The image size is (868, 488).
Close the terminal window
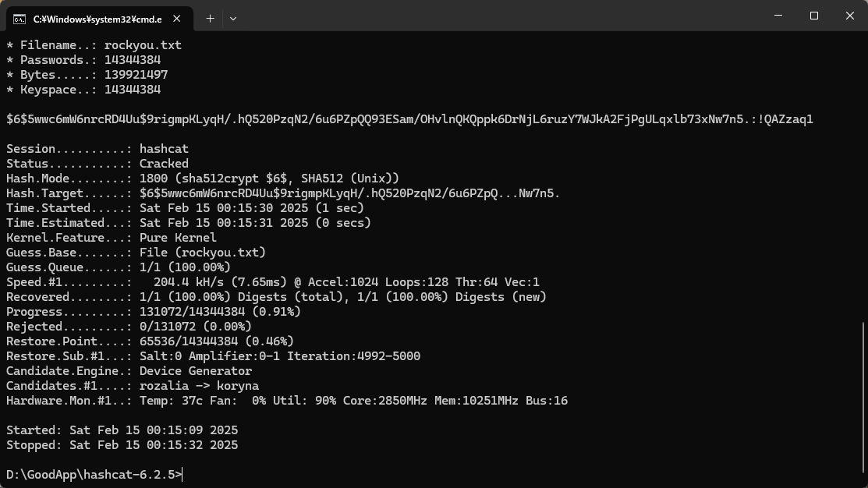pyautogui.click(x=849, y=16)
